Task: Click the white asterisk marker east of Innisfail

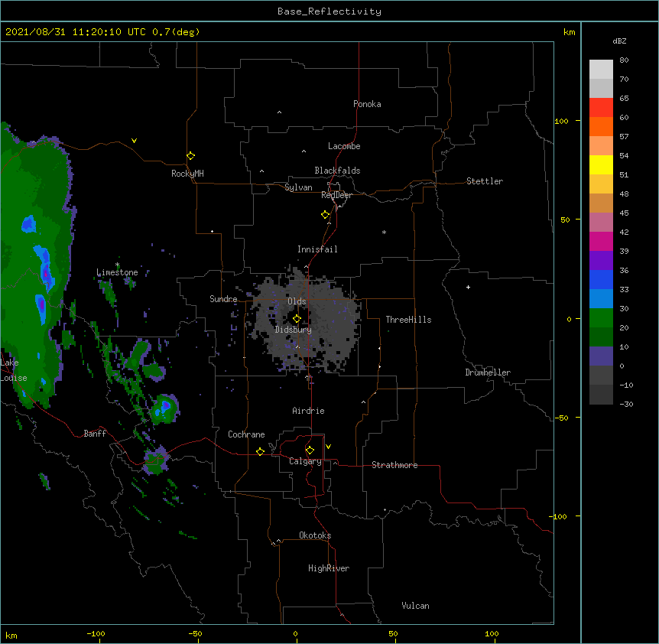Action: (384, 232)
